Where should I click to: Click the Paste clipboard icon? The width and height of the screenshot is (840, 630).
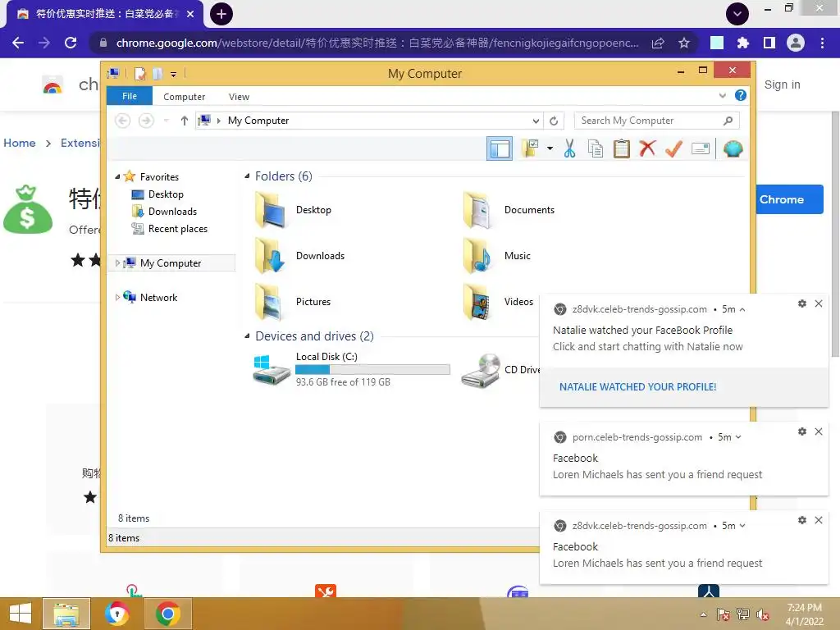click(622, 148)
